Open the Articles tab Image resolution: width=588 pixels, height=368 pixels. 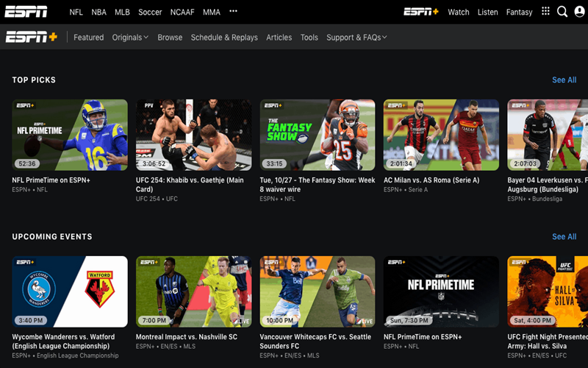click(279, 38)
